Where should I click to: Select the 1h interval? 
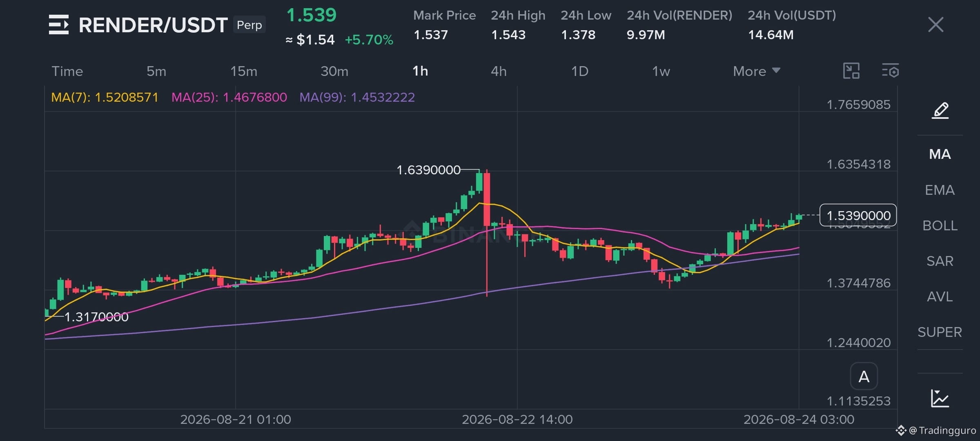click(420, 71)
